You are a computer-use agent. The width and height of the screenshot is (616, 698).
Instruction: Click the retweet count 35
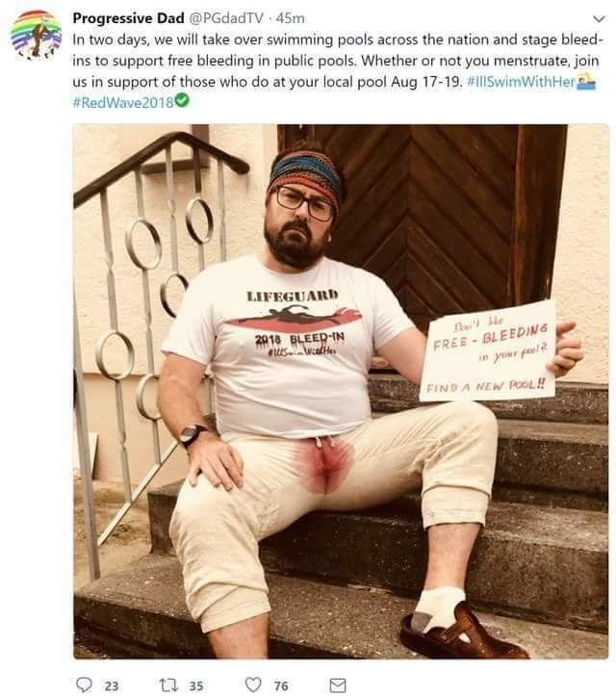point(196,685)
